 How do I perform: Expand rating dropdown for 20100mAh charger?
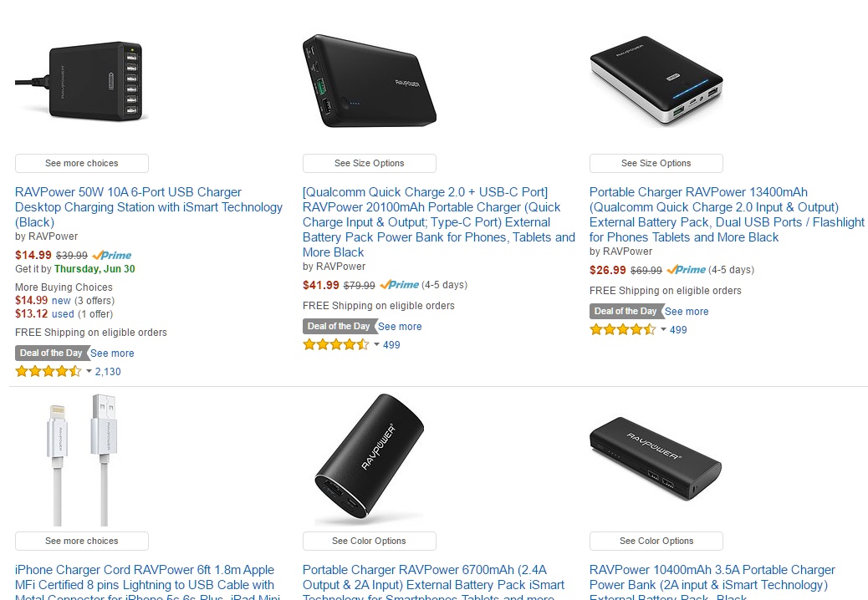point(376,345)
